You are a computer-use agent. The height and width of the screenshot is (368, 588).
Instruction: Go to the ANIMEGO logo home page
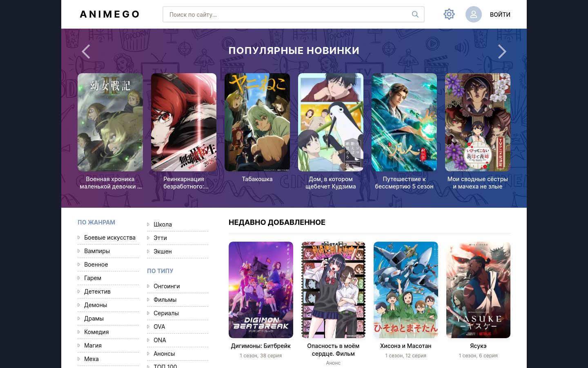109,14
